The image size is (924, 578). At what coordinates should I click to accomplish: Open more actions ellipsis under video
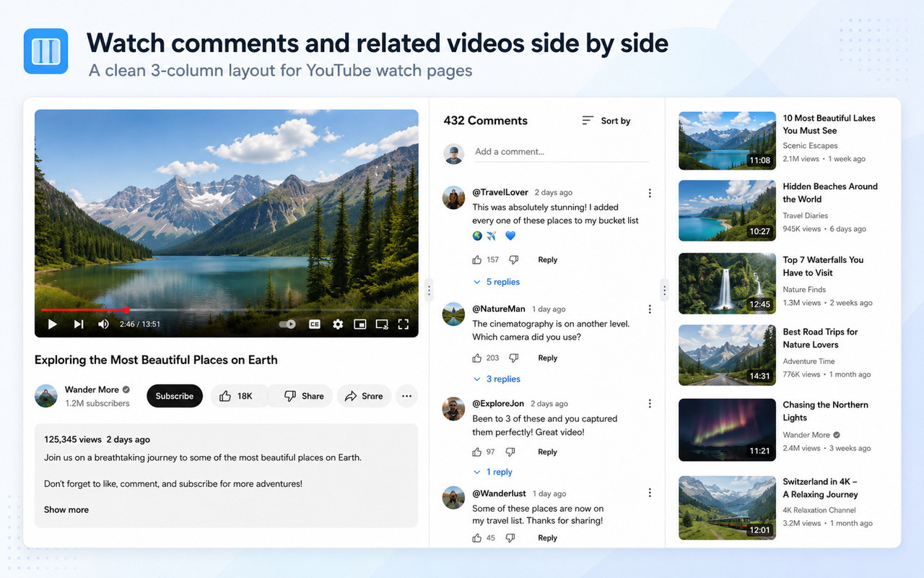coord(406,396)
